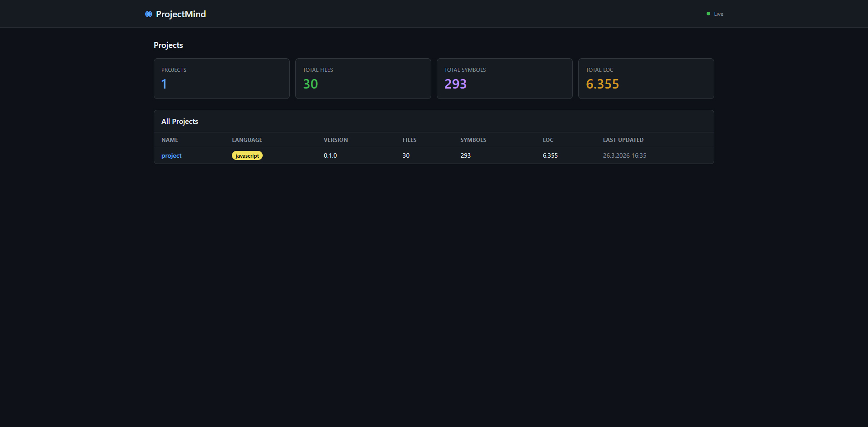Click the 0.1.0 version cell
The image size is (868, 427).
click(330, 155)
